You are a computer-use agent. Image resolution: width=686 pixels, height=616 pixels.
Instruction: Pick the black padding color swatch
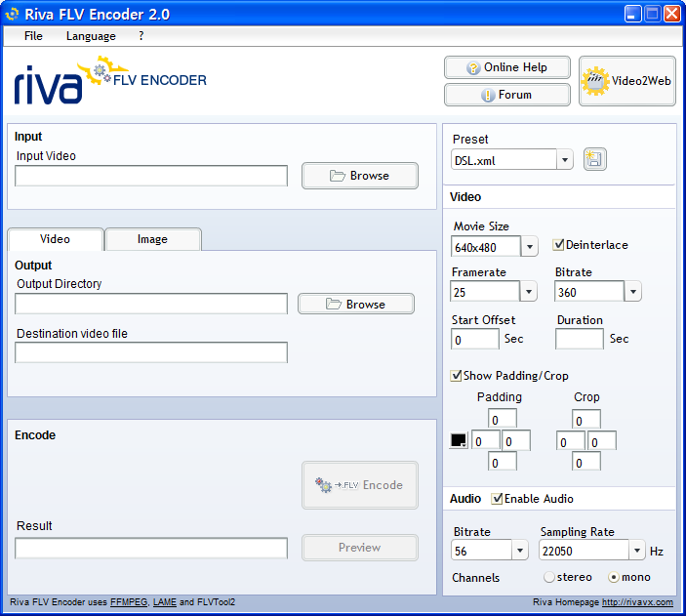point(459,440)
